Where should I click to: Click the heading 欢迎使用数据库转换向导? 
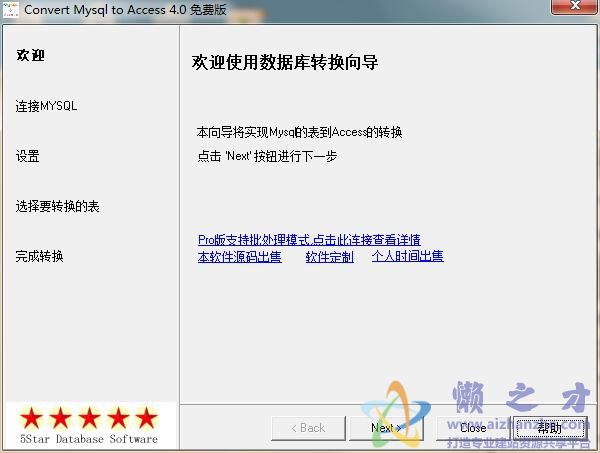[285, 62]
